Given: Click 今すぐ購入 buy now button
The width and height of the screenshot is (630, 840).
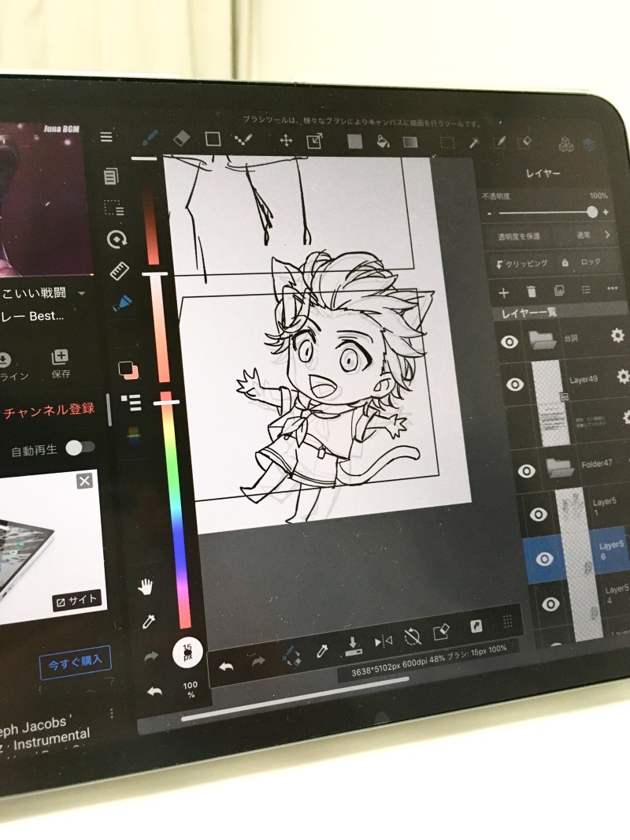Looking at the screenshot, I should pyautogui.click(x=75, y=663).
